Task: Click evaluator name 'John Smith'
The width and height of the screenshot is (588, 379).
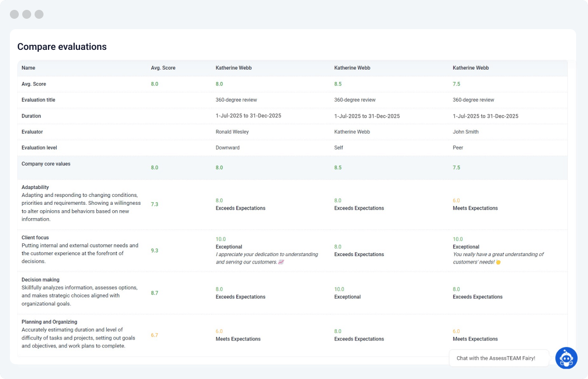Action: click(465, 132)
